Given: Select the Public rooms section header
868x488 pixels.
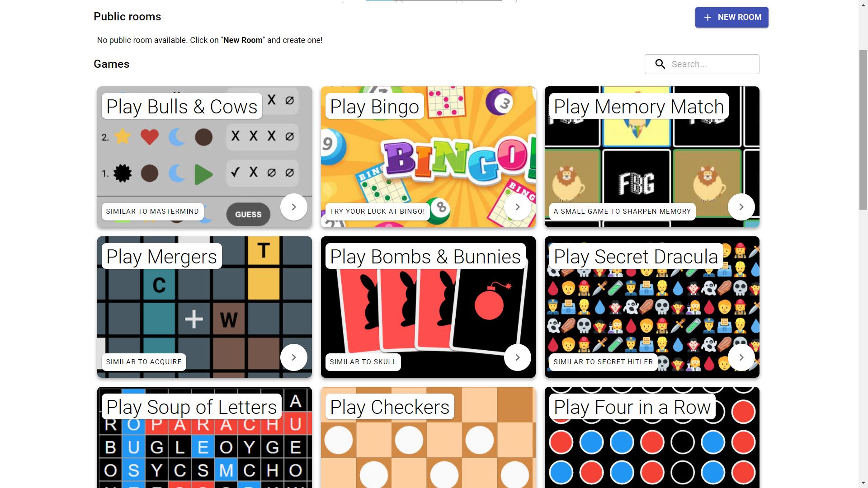Looking at the screenshot, I should [127, 16].
